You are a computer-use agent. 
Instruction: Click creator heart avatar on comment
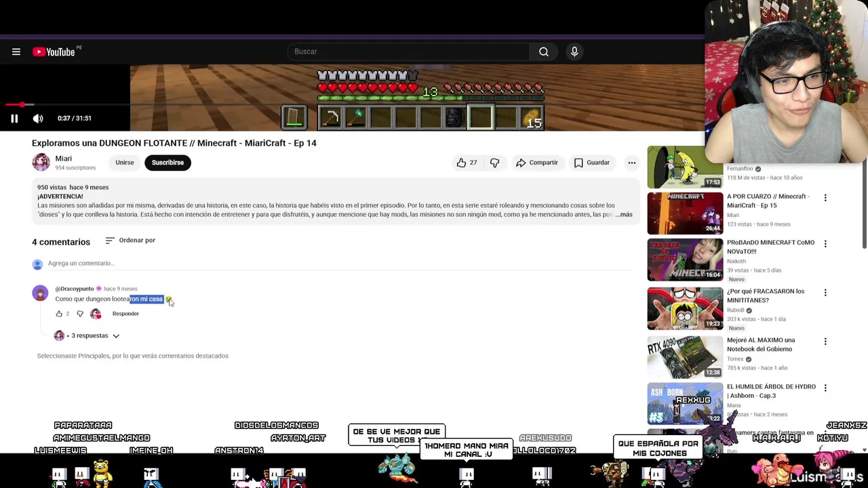(96, 314)
